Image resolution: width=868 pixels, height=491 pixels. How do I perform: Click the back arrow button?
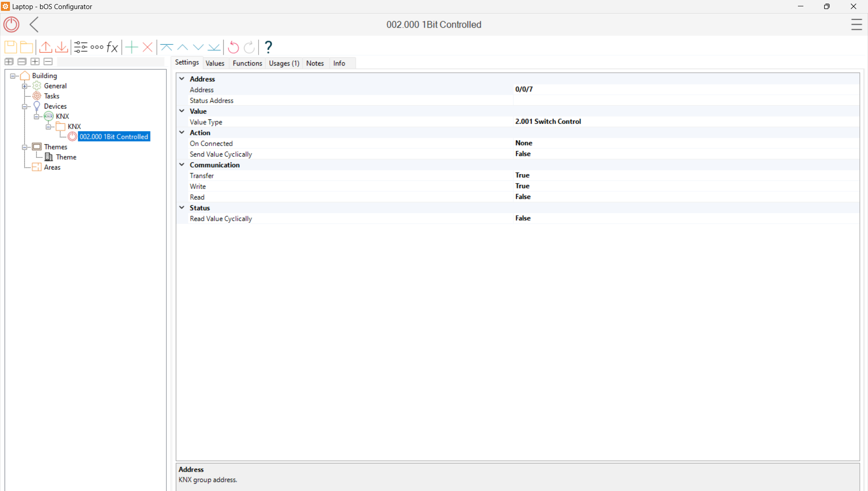click(34, 24)
